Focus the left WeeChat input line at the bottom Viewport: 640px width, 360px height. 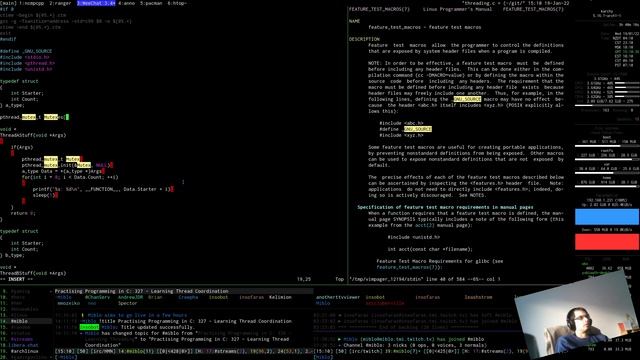(x=184, y=357)
